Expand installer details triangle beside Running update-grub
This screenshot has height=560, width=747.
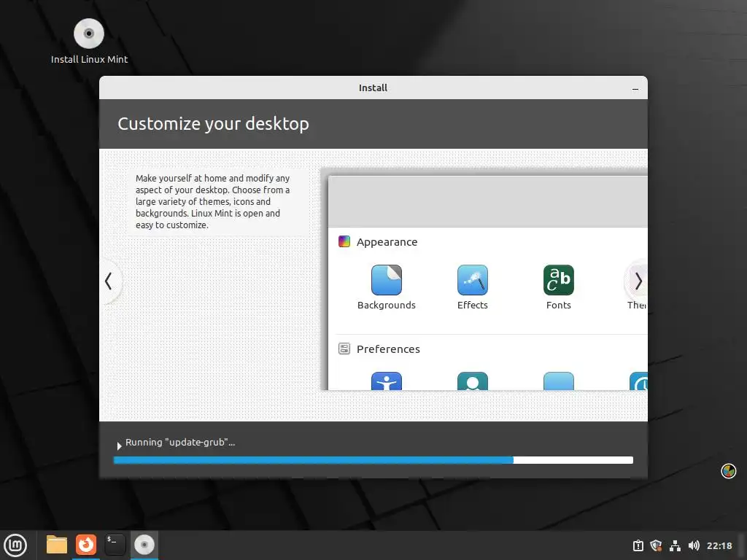click(119, 446)
